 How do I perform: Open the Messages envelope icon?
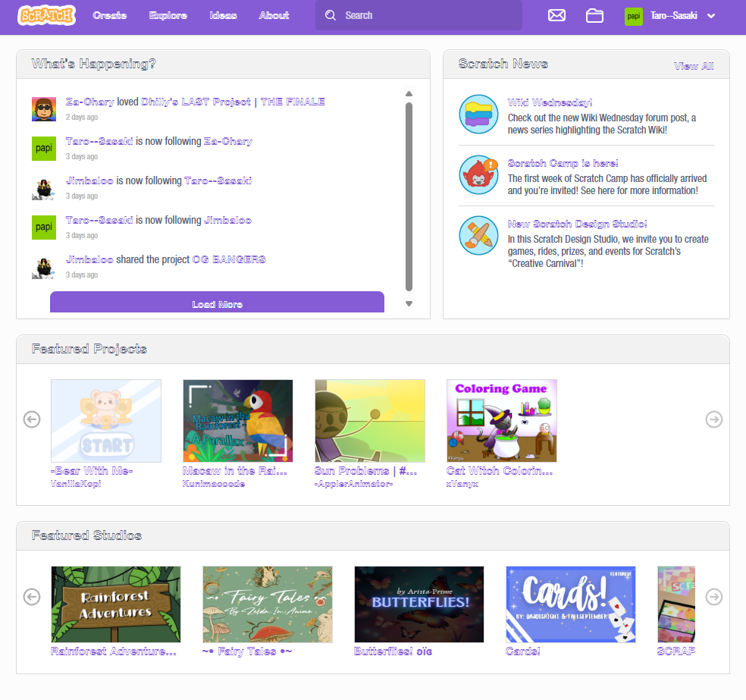(x=556, y=15)
